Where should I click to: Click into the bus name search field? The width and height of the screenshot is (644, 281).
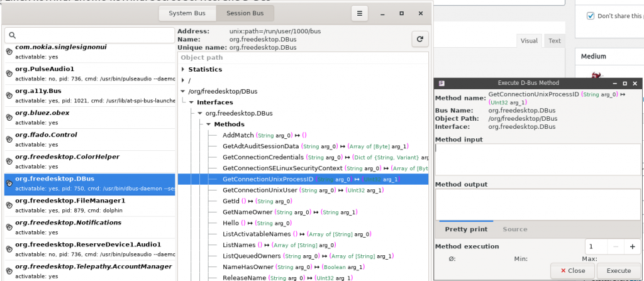(89, 35)
